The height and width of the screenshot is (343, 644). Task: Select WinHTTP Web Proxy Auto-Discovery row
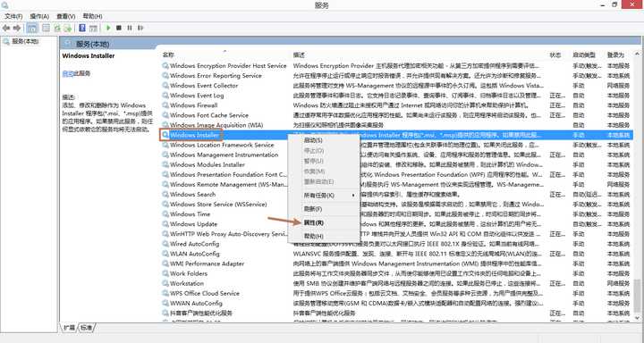pos(397,234)
